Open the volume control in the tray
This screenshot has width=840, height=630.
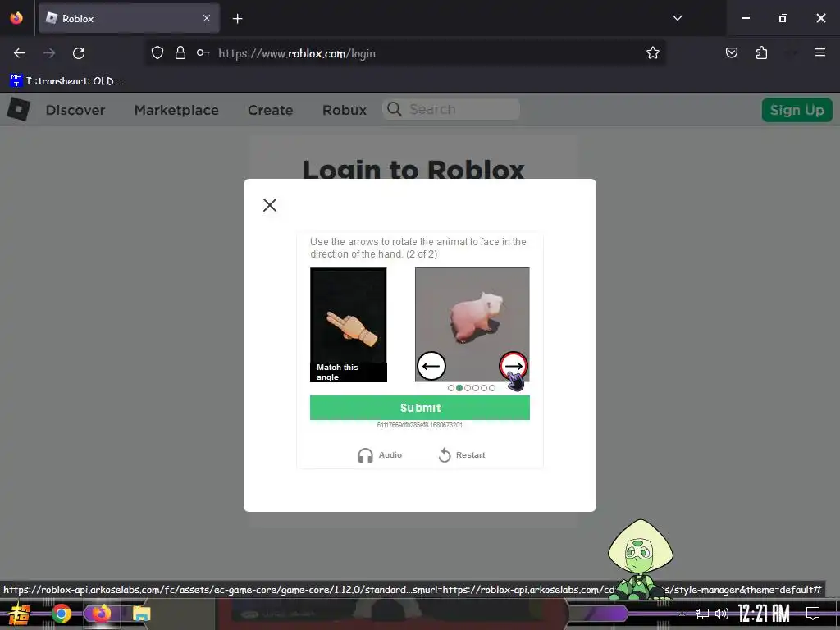[722, 614]
